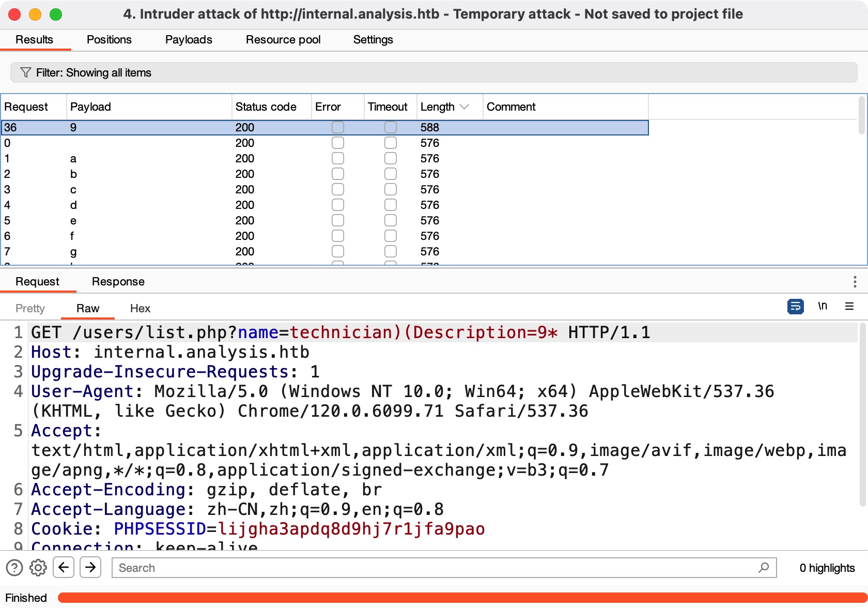Toggle Error checkbox for payload b row

(x=338, y=174)
